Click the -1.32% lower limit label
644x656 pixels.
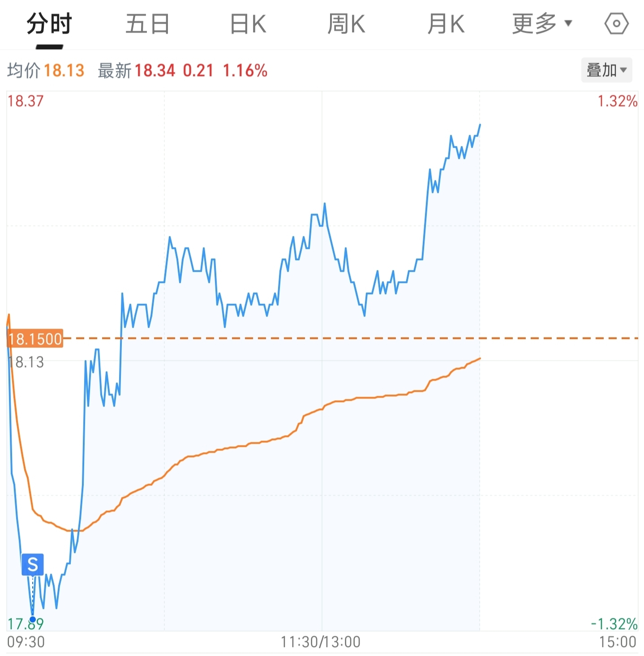[614, 624]
